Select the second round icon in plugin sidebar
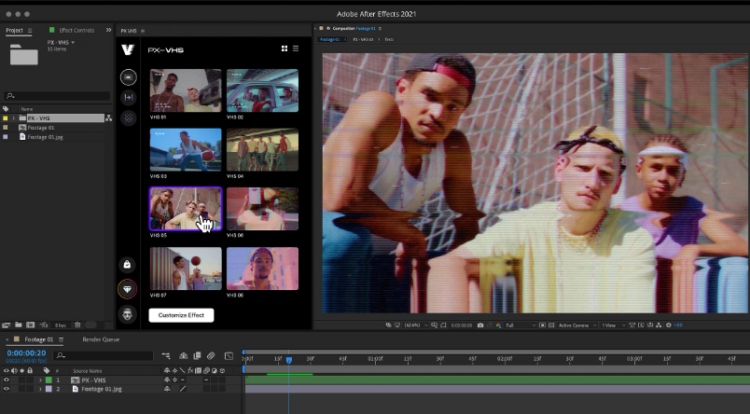 coord(128,97)
